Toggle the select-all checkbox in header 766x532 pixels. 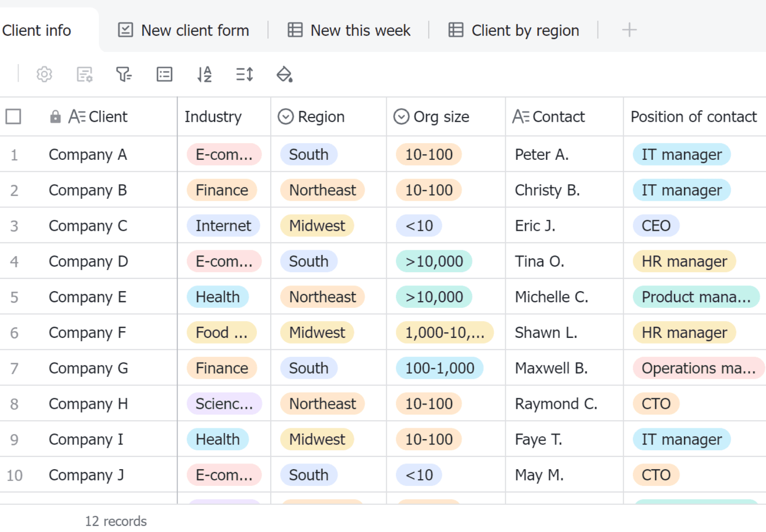coord(13,117)
